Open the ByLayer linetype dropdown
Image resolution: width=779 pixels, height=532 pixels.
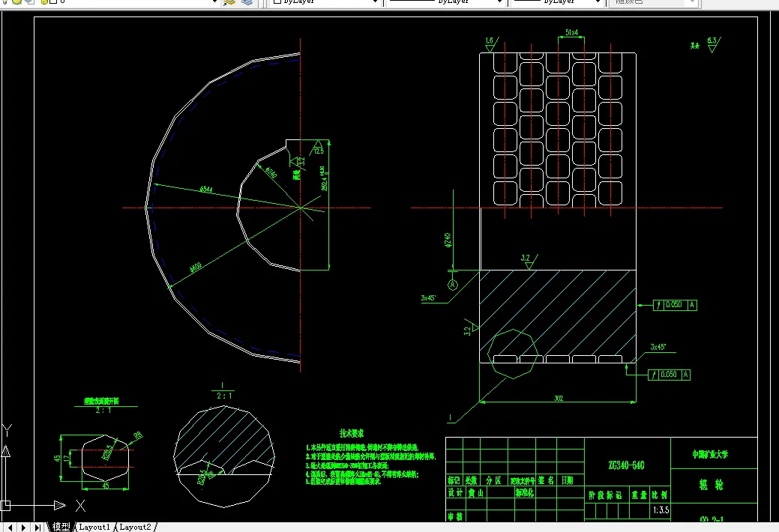click(500, 2)
